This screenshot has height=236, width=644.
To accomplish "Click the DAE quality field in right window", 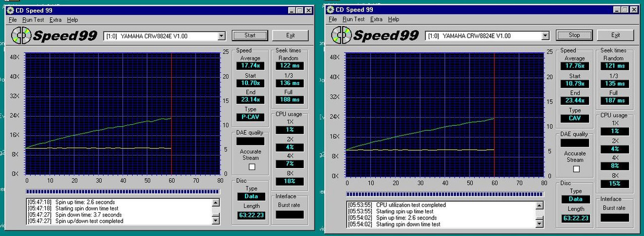I will (575, 143).
